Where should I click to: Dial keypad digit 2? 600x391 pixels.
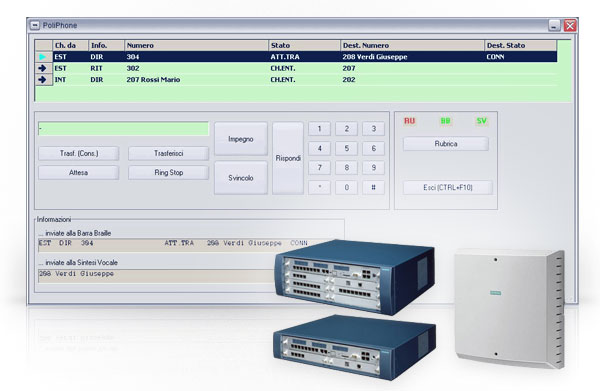click(347, 129)
